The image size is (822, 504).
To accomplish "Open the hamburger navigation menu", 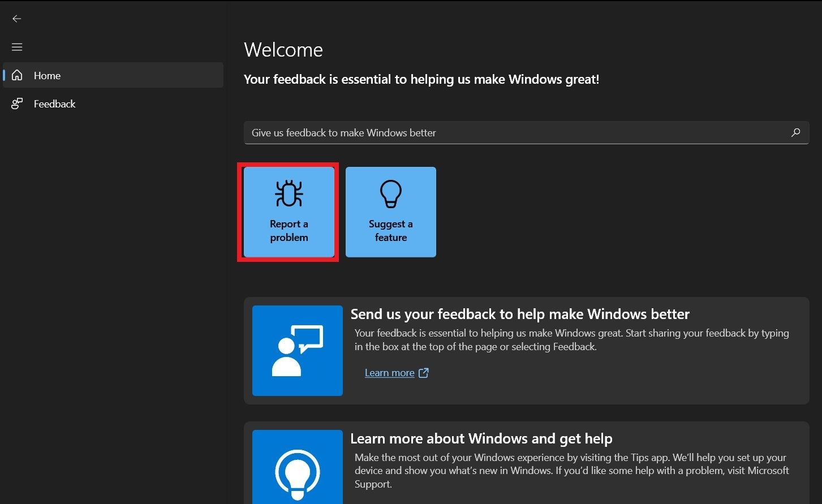I will tap(17, 47).
